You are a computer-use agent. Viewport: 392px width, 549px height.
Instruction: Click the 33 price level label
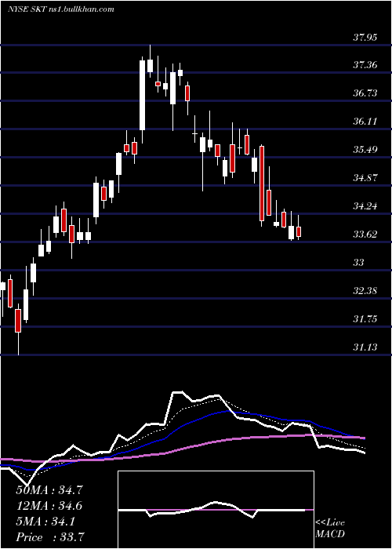[x=358, y=262]
